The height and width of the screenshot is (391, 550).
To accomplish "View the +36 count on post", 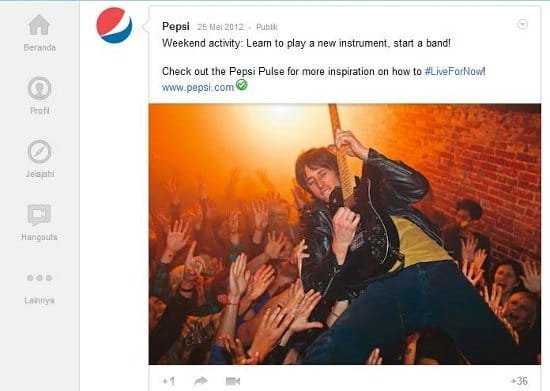I will point(519,381).
